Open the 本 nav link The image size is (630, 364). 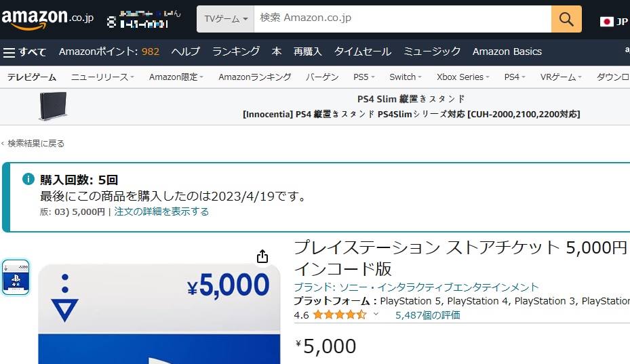pos(277,52)
